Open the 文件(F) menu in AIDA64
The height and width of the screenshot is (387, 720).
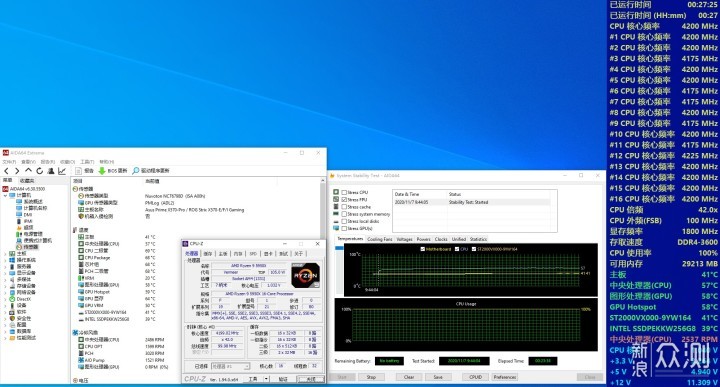coord(9,162)
